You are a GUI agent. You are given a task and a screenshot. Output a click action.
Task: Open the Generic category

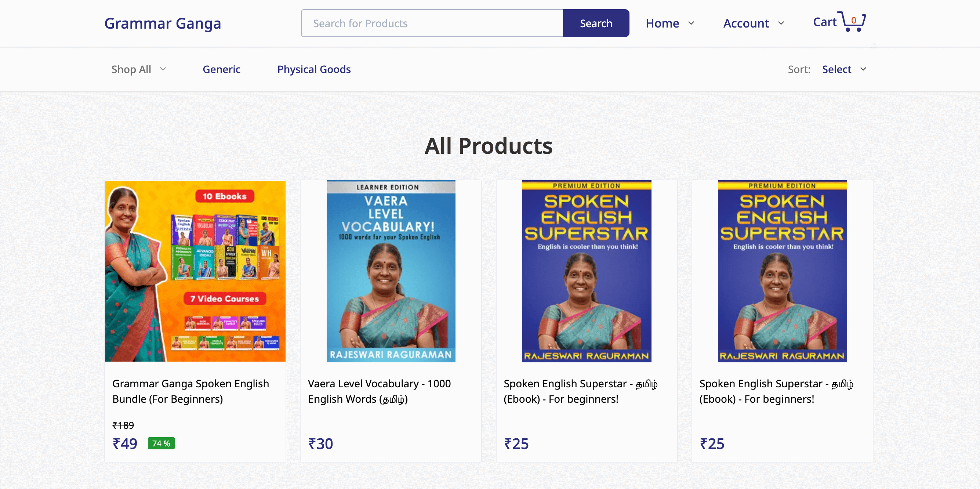[x=221, y=69]
